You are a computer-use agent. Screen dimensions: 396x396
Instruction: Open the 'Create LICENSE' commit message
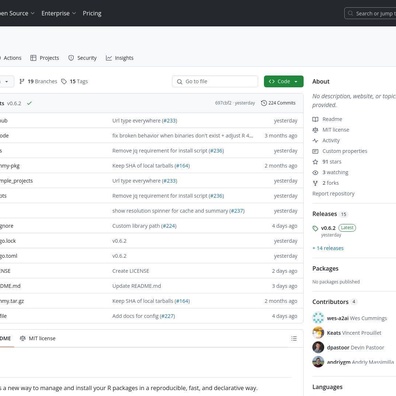click(131, 271)
